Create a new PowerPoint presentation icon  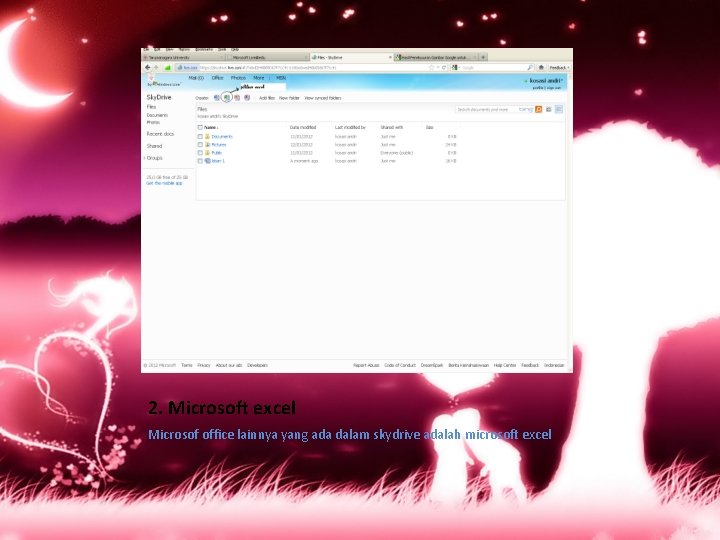(x=237, y=98)
